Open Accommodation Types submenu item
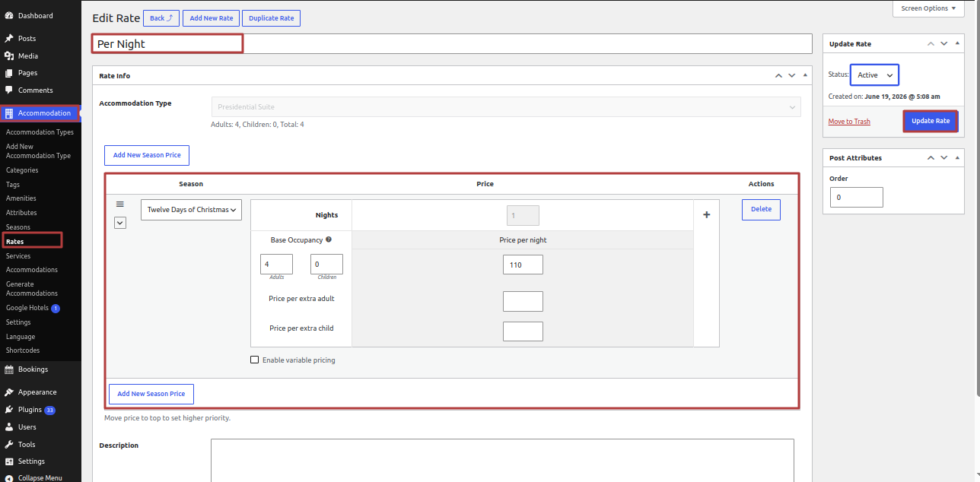The height and width of the screenshot is (482, 980). 40,132
